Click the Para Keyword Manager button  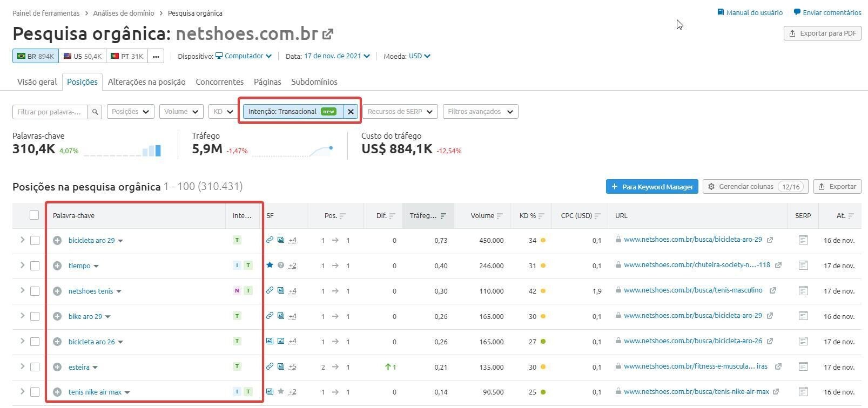tap(652, 187)
